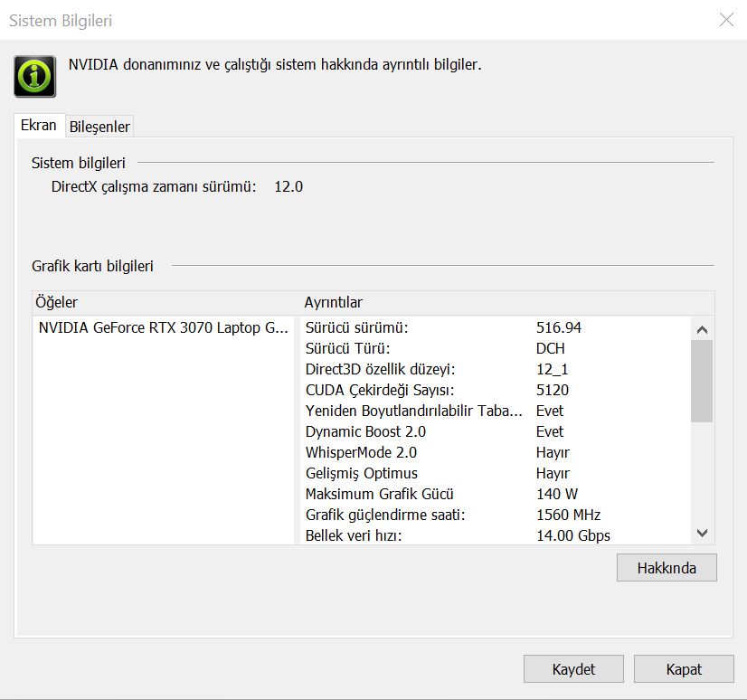Click the 516.94 driver version value
747x700 pixels.
(x=559, y=327)
